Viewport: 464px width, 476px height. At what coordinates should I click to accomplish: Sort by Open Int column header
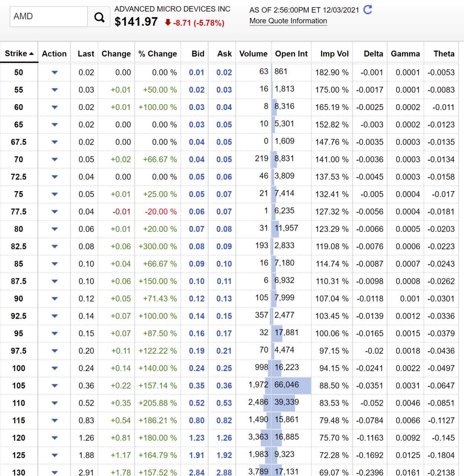click(291, 54)
